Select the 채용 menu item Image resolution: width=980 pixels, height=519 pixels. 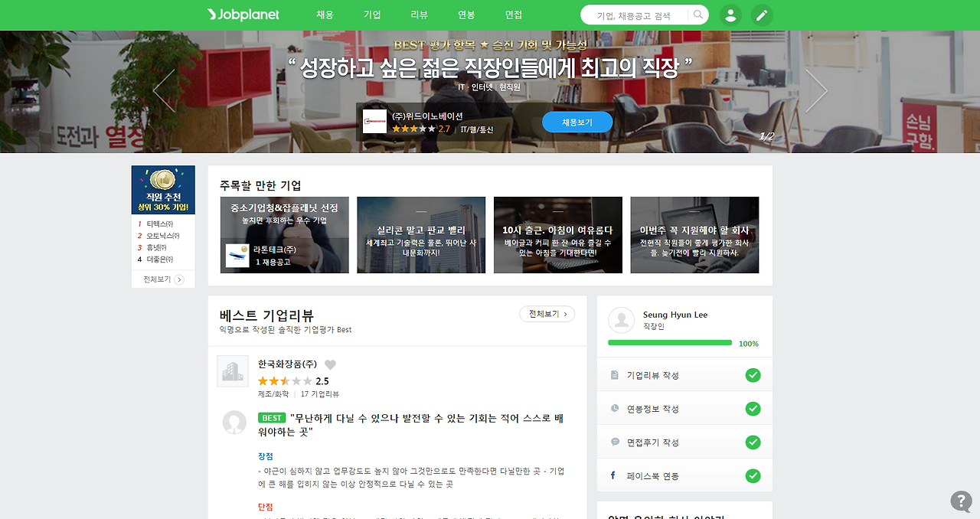click(325, 14)
